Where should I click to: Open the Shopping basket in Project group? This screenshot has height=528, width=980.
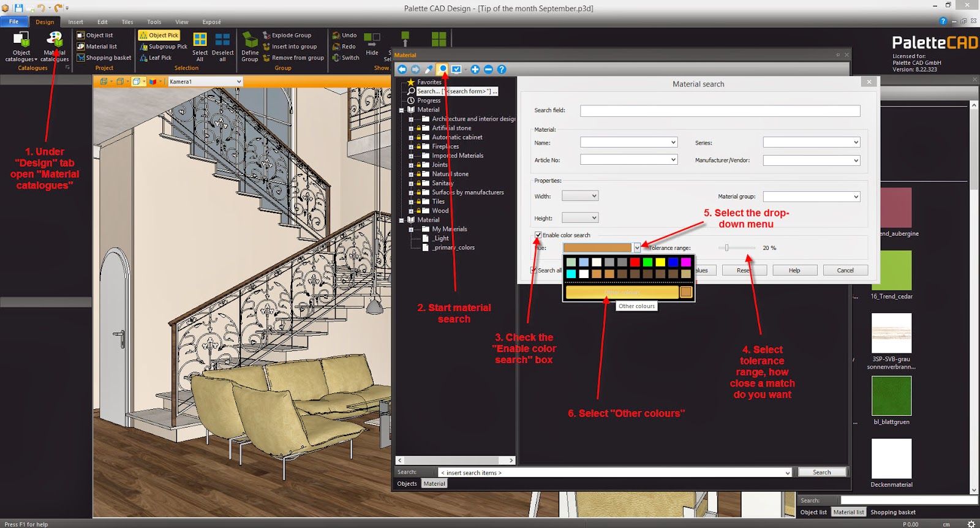pyautogui.click(x=104, y=58)
